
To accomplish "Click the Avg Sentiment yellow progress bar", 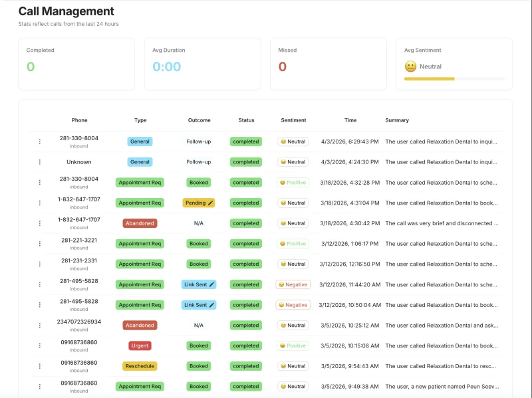I will 430,78.
